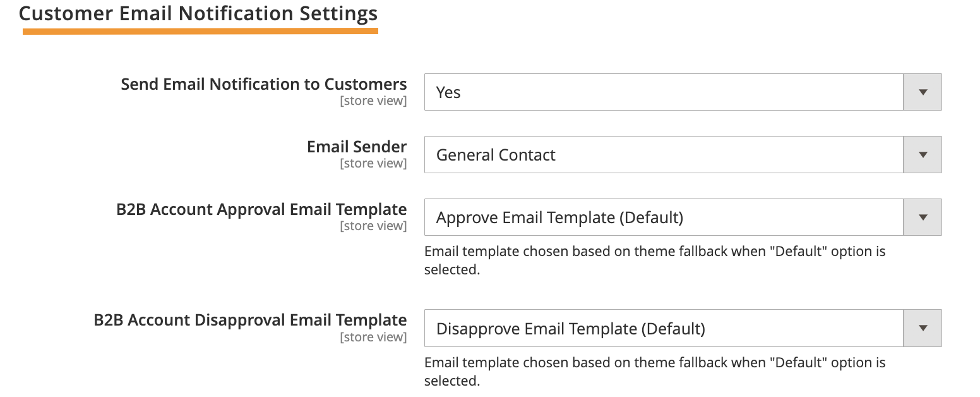Click the arrow beside Approve Email Template (Default)
The height and width of the screenshot is (397, 980).
[x=922, y=217]
